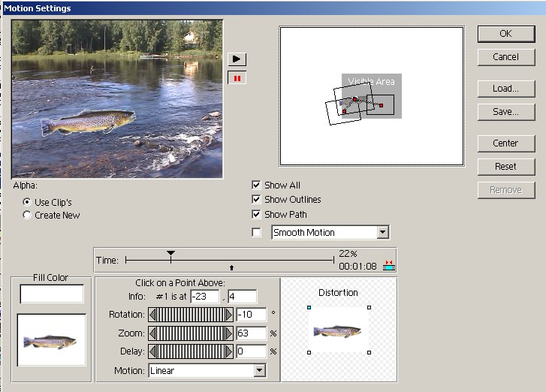Click the river video preview

click(117, 99)
